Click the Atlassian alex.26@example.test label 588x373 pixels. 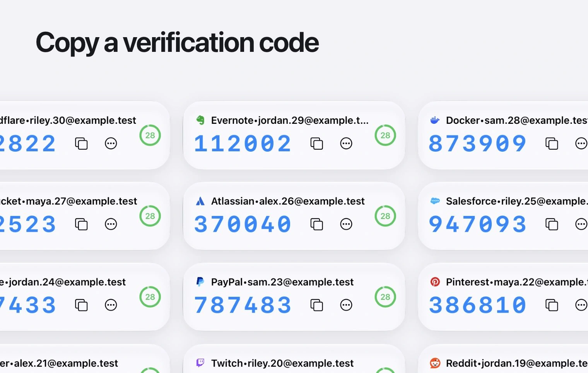click(288, 201)
